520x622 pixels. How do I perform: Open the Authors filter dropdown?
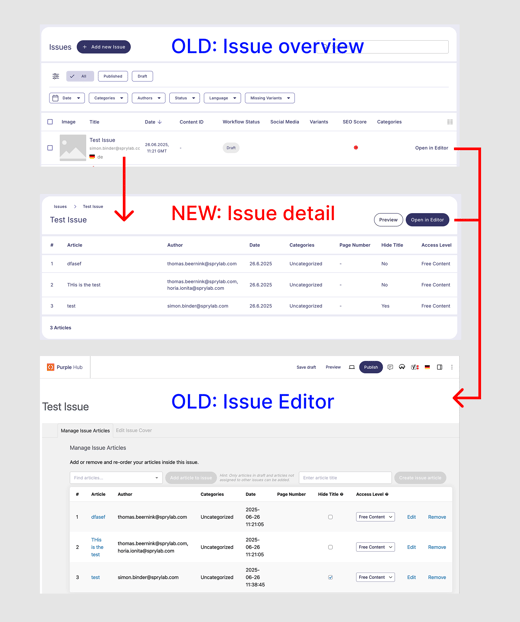tap(149, 98)
